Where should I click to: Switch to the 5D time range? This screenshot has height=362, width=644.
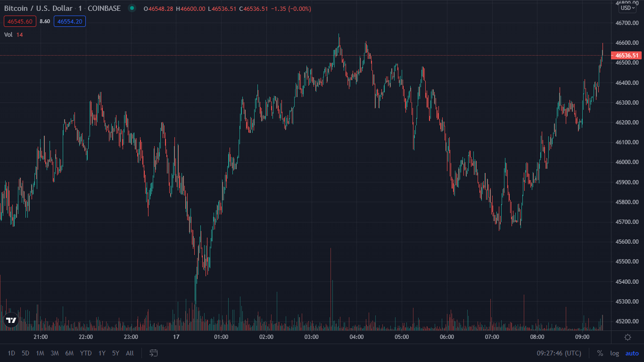pyautogui.click(x=25, y=353)
